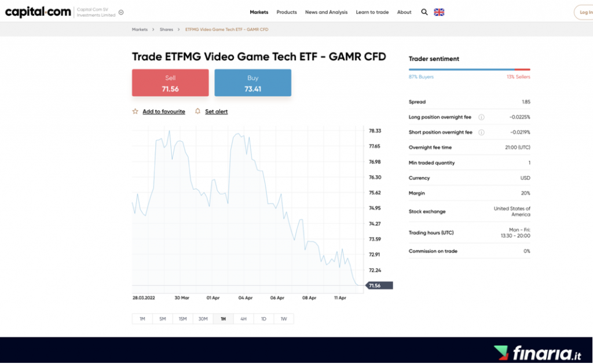Open the search magnifier icon
Screen dimensions: 593x364
click(x=424, y=12)
